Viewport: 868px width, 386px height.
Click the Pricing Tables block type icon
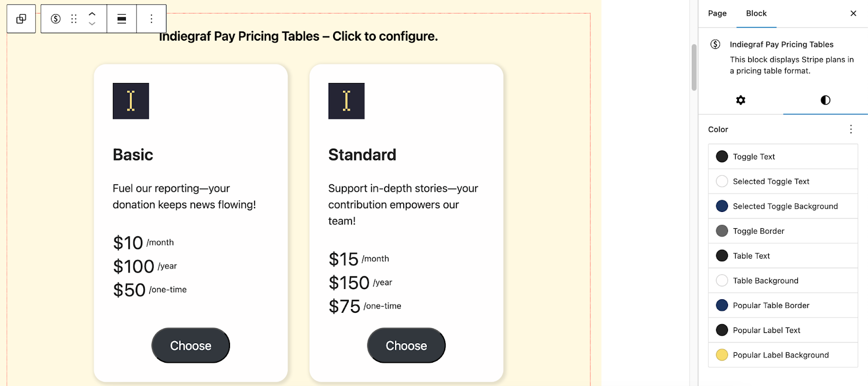point(55,19)
